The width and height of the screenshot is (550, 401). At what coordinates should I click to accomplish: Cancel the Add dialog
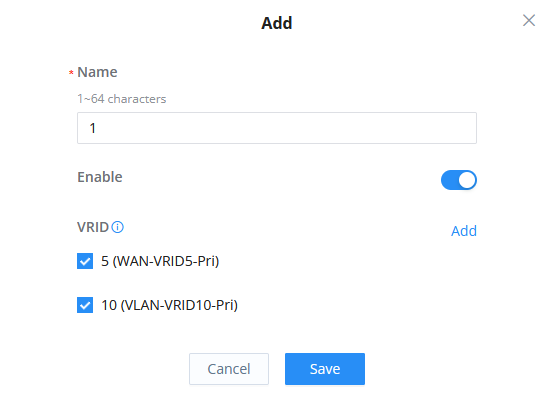click(229, 369)
